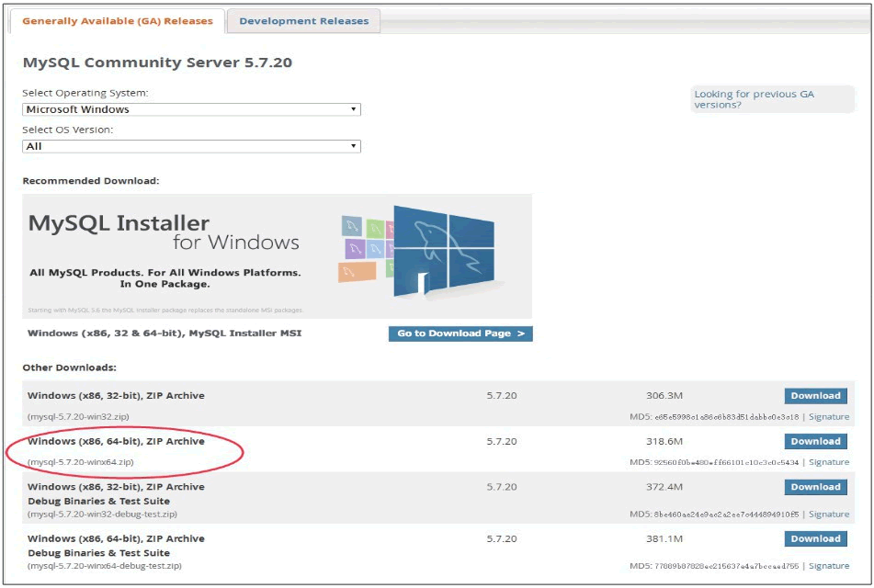
Task: Expand the Select OS Version dropdown
Action: pyautogui.click(x=191, y=146)
